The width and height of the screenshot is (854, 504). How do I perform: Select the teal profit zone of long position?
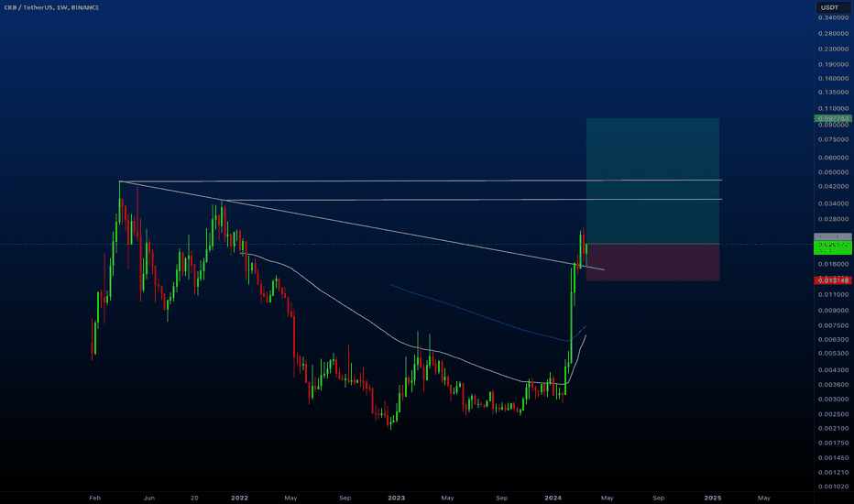click(x=652, y=181)
